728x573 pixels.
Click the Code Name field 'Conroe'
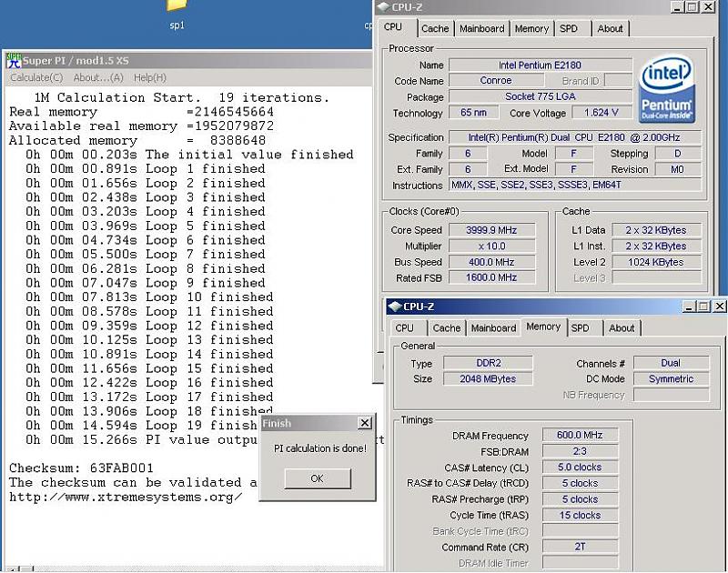[x=496, y=80]
